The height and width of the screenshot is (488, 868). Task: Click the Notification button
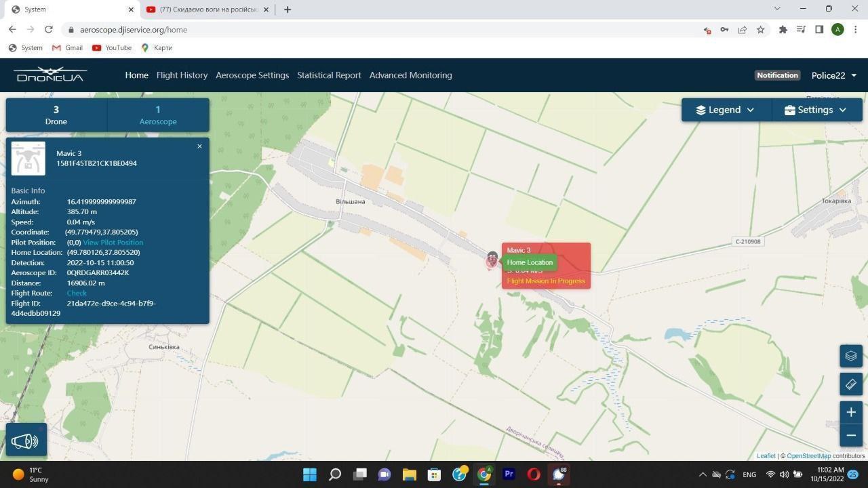[777, 75]
